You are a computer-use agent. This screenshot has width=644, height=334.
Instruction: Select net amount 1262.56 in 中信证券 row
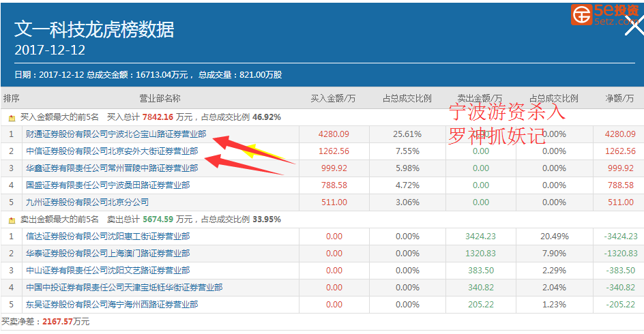[620, 151]
